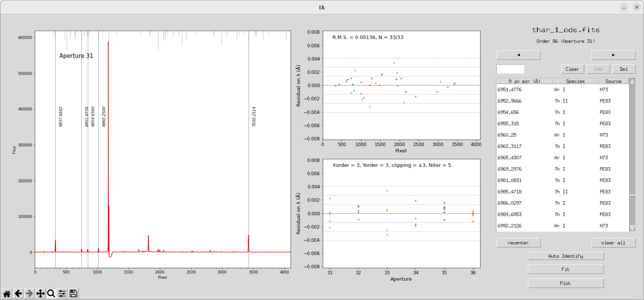Screen dimensions: 644x300
Task: Click the back arrow to previous view
Action: 18,294
